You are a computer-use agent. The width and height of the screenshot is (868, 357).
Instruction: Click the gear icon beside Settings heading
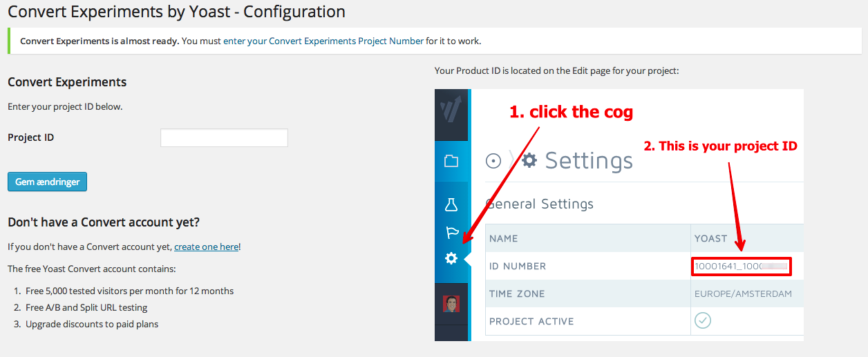(x=529, y=160)
